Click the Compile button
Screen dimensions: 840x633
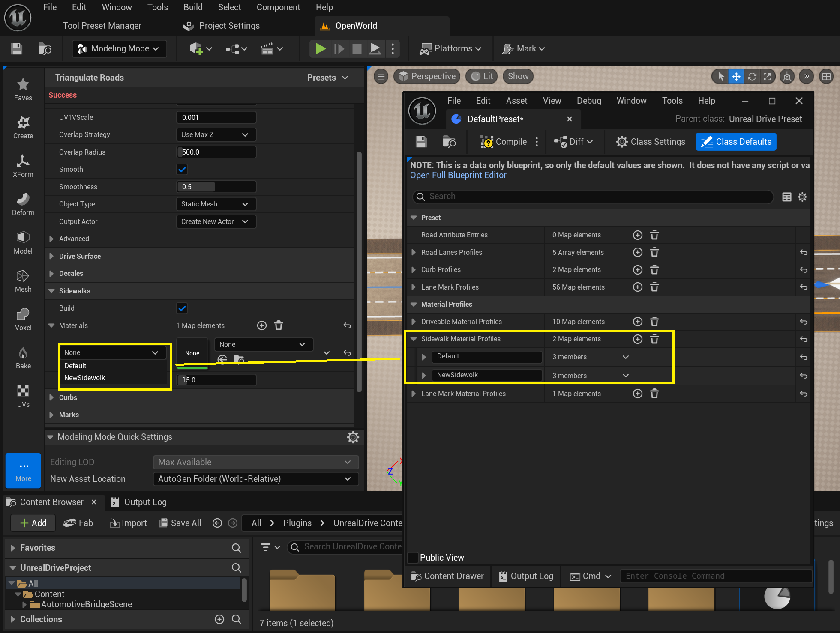pos(504,142)
